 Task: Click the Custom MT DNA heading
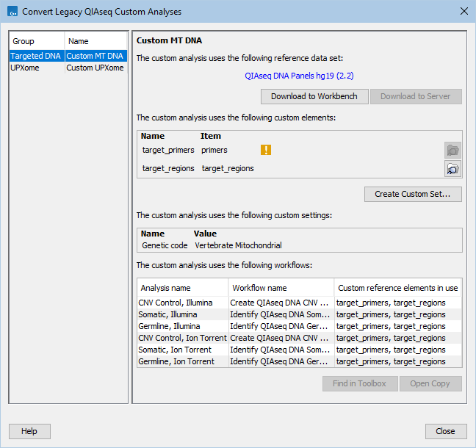[x=169, y=40]
